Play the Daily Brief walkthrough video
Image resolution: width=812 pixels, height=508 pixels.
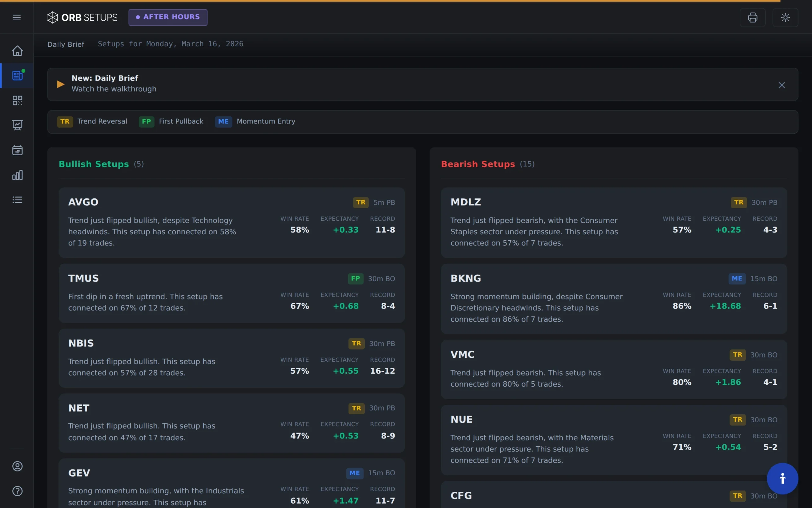pyautogui.click(x=60, y=84)
